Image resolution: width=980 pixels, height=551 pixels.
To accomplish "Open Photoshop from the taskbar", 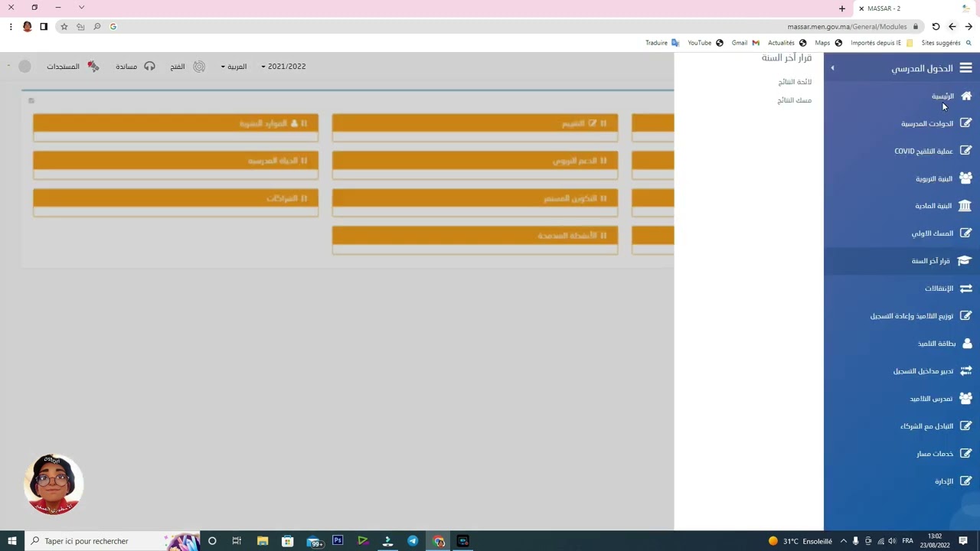I will [x=338, y=541].
